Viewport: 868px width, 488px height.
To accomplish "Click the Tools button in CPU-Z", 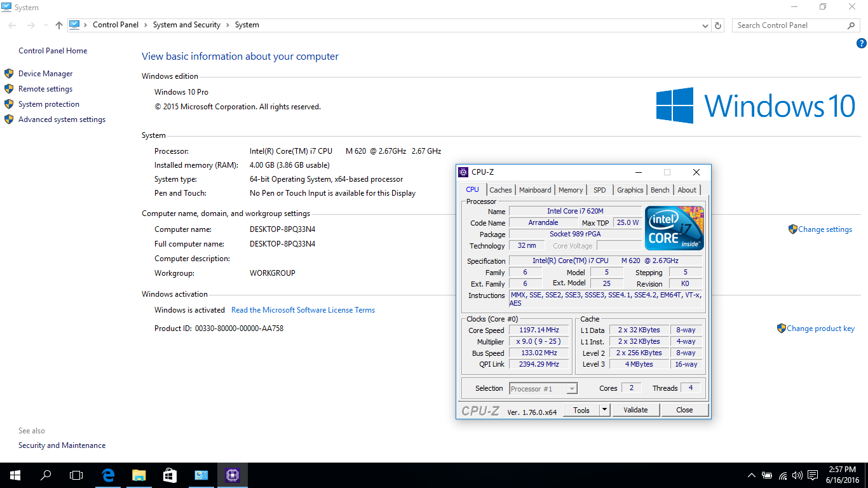I will click(581, 410).
